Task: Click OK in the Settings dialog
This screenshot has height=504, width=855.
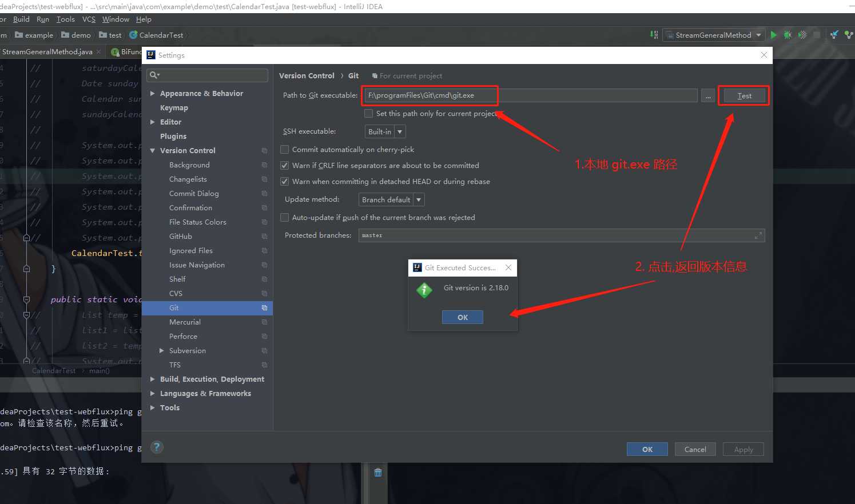Action: click(x=647, y=449)
